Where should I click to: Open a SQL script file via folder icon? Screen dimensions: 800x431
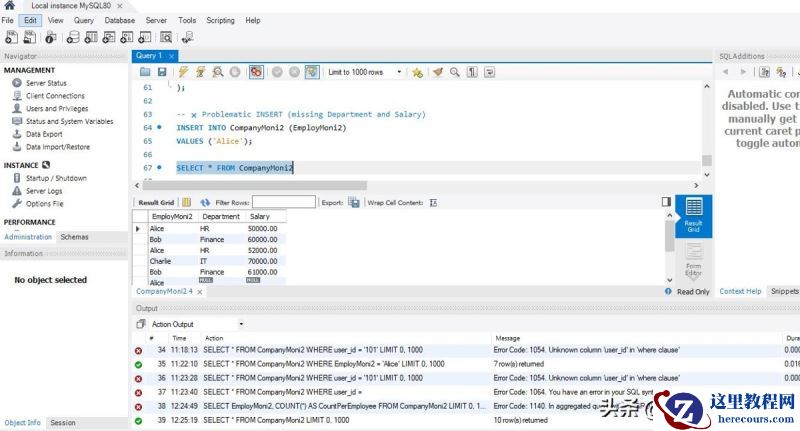[146, 72]
